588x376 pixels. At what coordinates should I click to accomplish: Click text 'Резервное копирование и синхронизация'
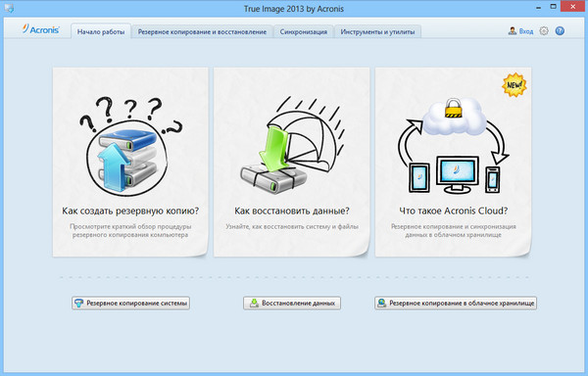click(x=454, y=226)
